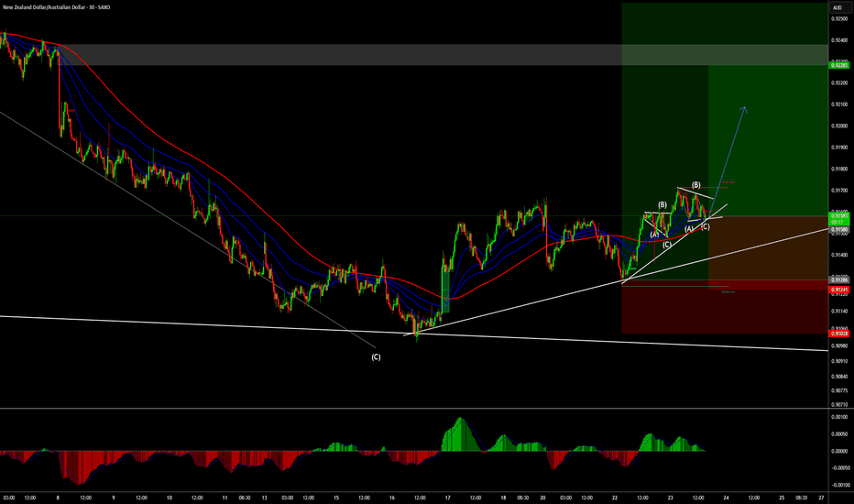Select the lone (C) wave label below the trendline
854x504 pixels.
(x=376, y=357)
